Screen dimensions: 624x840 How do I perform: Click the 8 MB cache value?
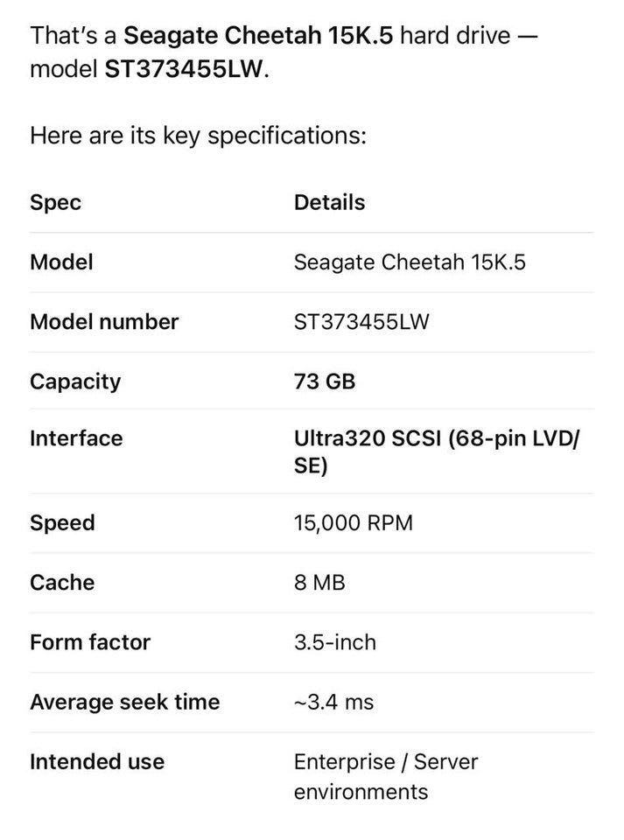(319, 583)
